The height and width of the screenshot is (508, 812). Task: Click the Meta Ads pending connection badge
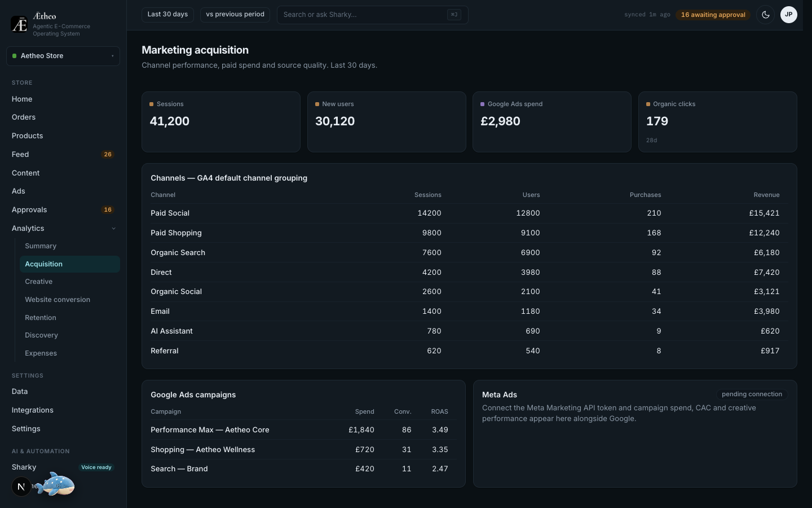coord(752,394)
